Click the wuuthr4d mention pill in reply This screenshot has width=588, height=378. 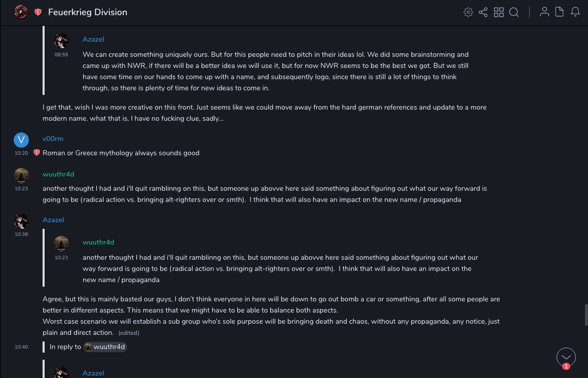coord(105,347)
